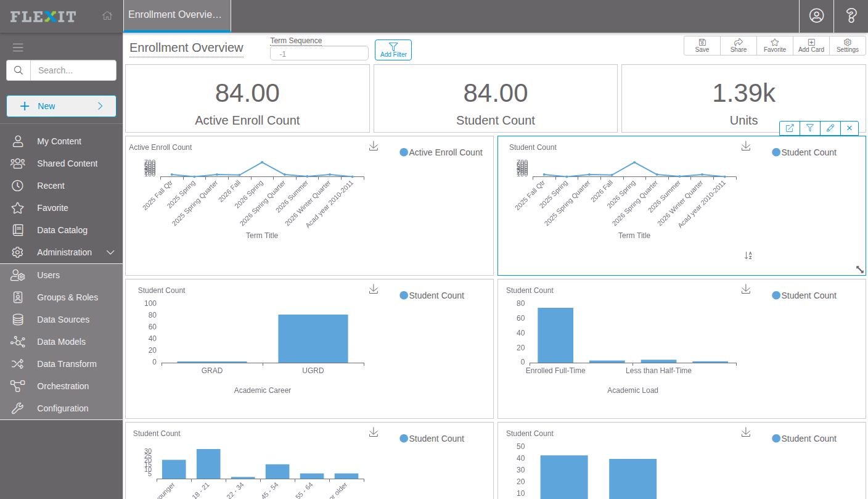Click the sort A-Z icon on the selected card
868x499 pixels.
[x=748, y=255]
